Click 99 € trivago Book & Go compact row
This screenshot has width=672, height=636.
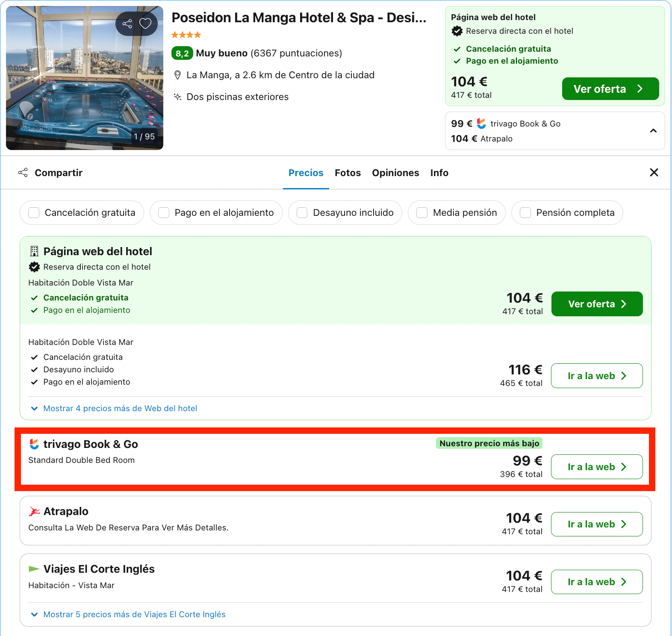pos(506,124)
